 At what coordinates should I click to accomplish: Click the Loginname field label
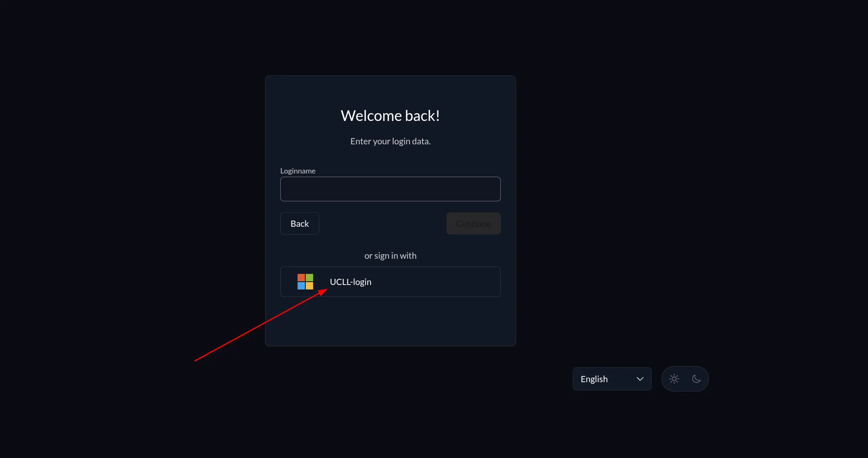pyautogui.click(x=298, y=171)
